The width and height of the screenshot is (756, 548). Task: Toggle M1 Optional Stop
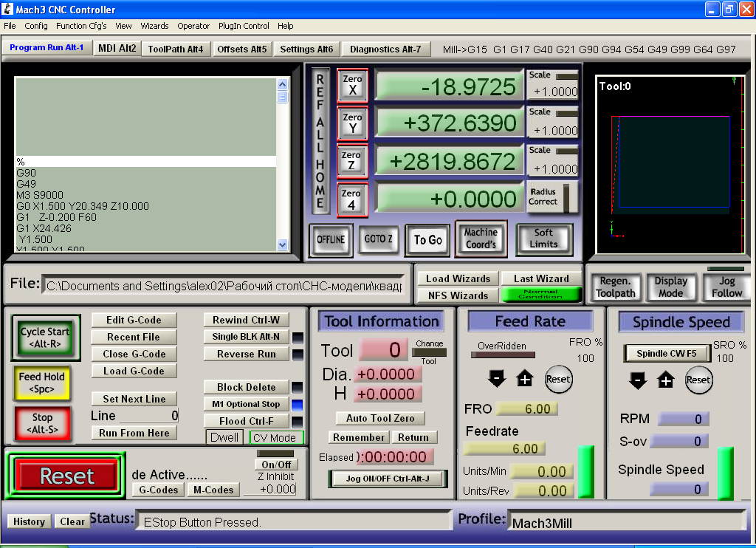pos(246,404)
